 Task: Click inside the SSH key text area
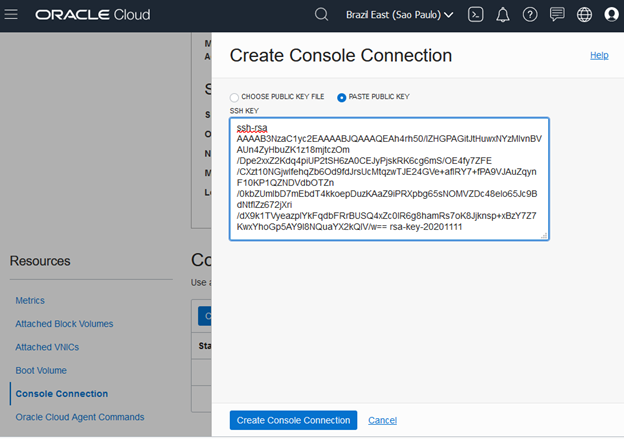pyautogui.click(x=390, y=180)
